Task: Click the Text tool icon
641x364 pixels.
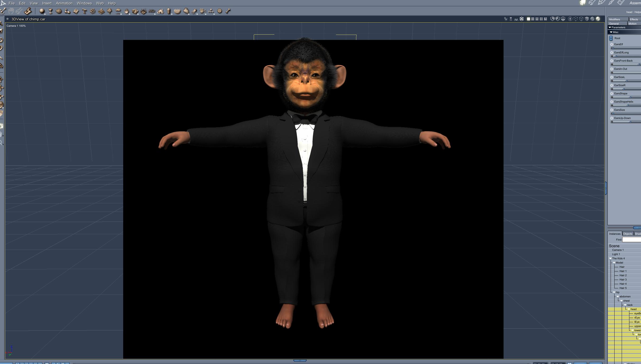Action: (x=84, y=11)
